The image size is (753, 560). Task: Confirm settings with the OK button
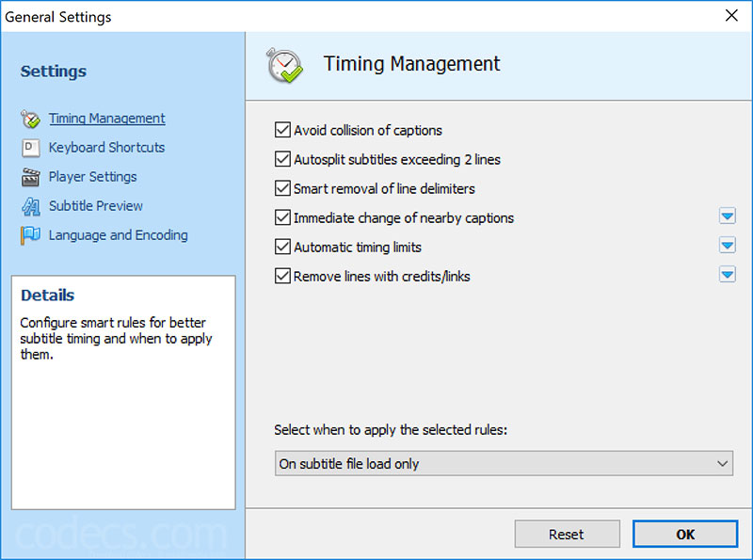(x=685, y=534)
